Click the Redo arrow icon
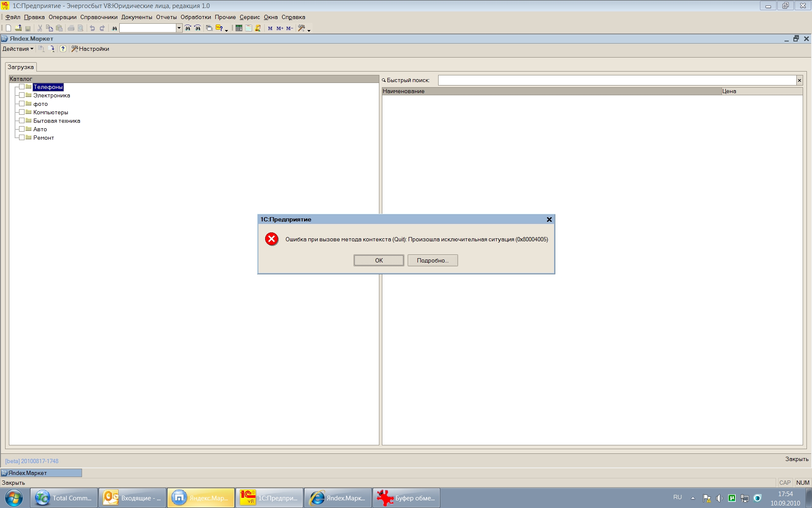Image resolution: width=812 pixels, height=508 pixels. point(102,28)
